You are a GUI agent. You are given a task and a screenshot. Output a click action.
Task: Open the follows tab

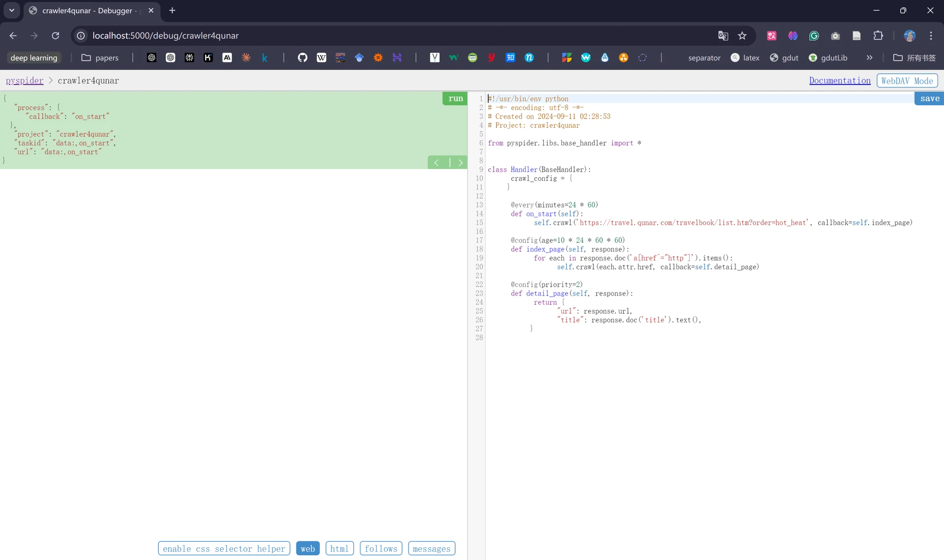tap(381, 548)
